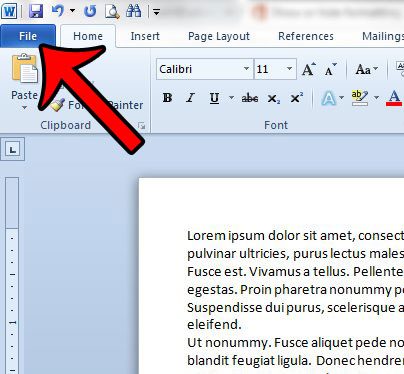Switch to the Home tab
The image size is (404, 374).
(x=88, y=36)
